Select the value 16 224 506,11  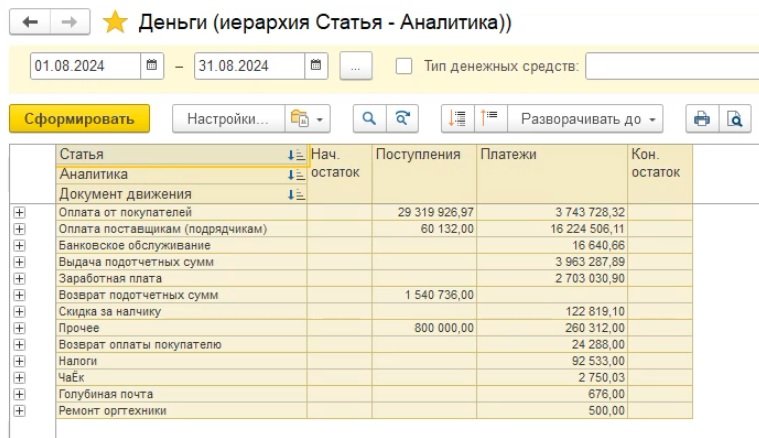(x=587, y=229)
